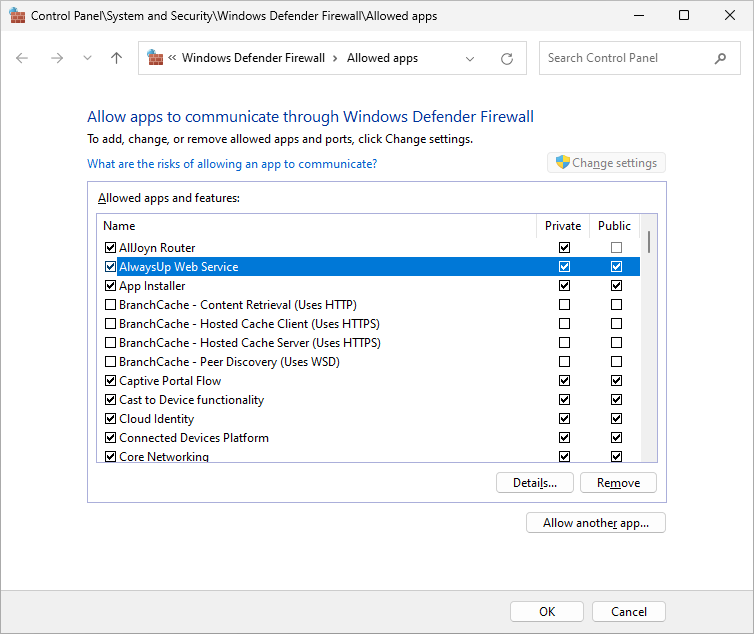This screenshot has width=754, height=634.
Task: Select the App Installer row text
Action: (152, 286)
